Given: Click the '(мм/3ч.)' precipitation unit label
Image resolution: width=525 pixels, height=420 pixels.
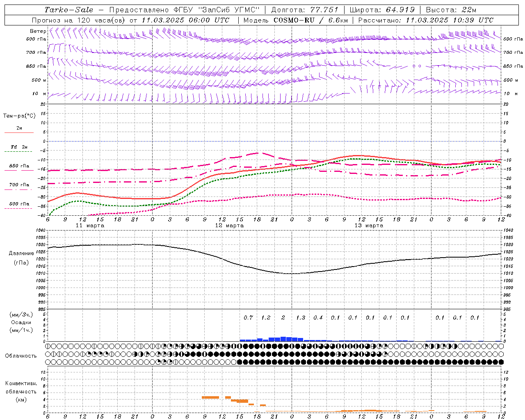Looking at the screenshot, I should pos(21,315).
